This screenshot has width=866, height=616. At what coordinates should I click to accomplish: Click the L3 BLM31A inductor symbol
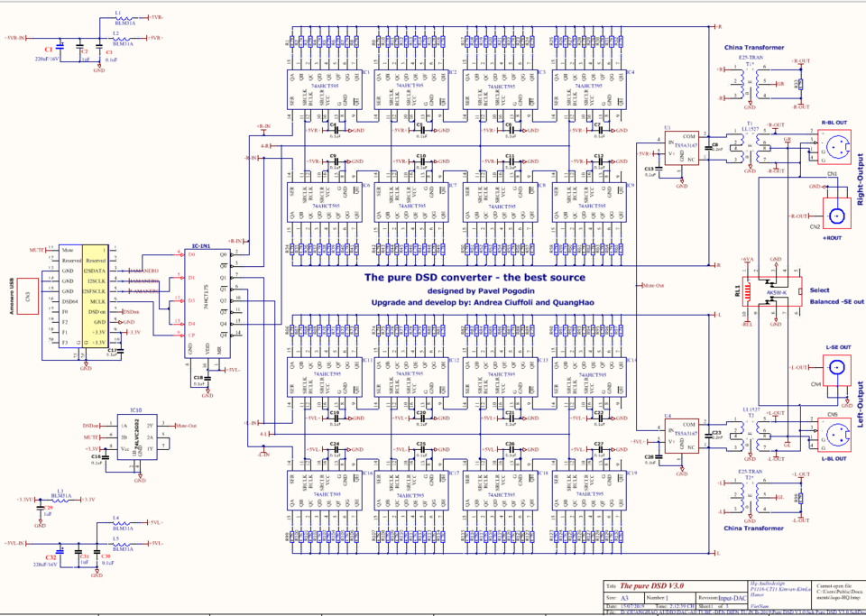(60, 499)
